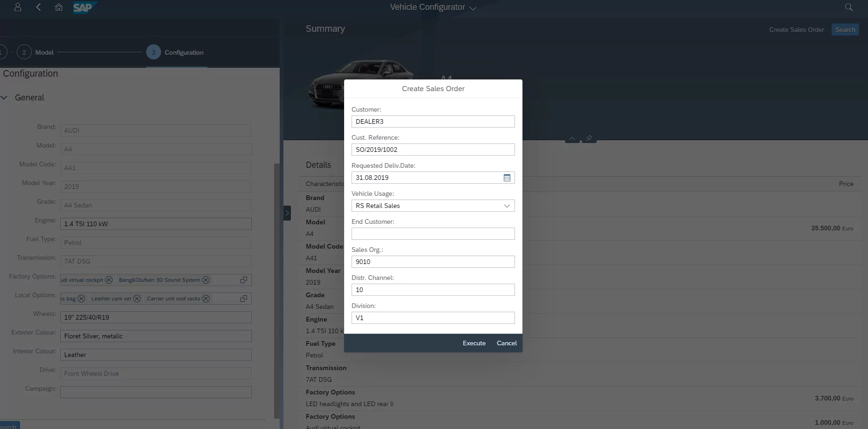Click Execute in Create Sales Order dialog
868x429 pixels.
tap(474, 343)
